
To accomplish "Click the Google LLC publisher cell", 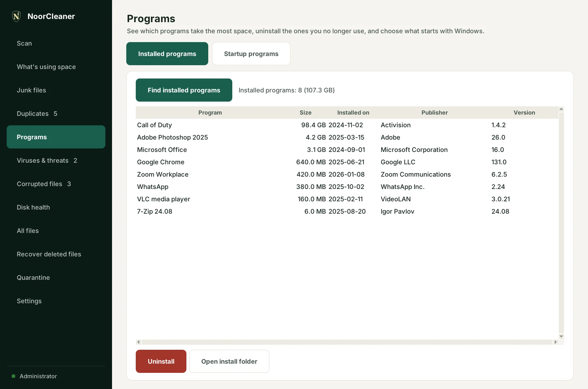I will tap(398, 162).
